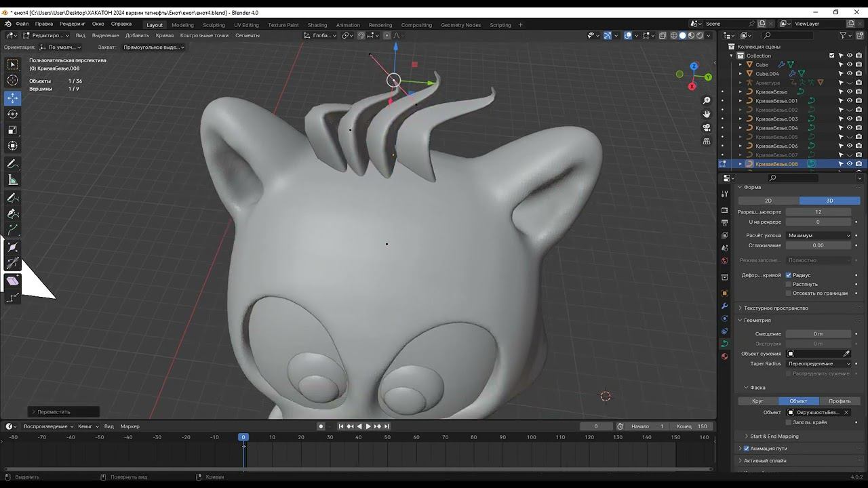The width and height of the screenshot is (868, 488).
Task: Disable Анимация пути checkbox
Action: [747, 449]
